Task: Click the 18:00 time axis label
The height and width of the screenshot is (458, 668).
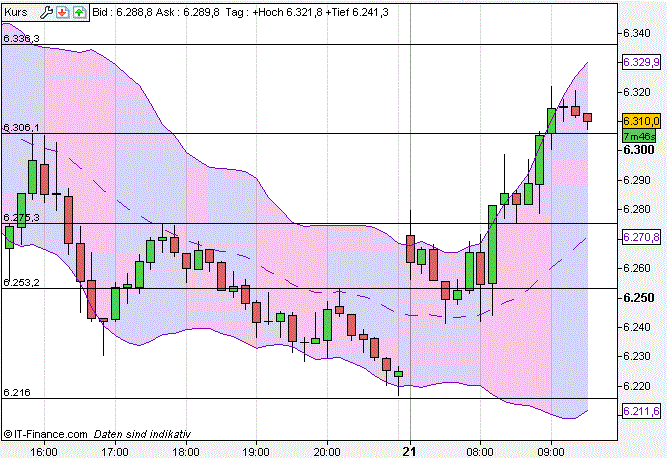Action: (x=186, y=451)
